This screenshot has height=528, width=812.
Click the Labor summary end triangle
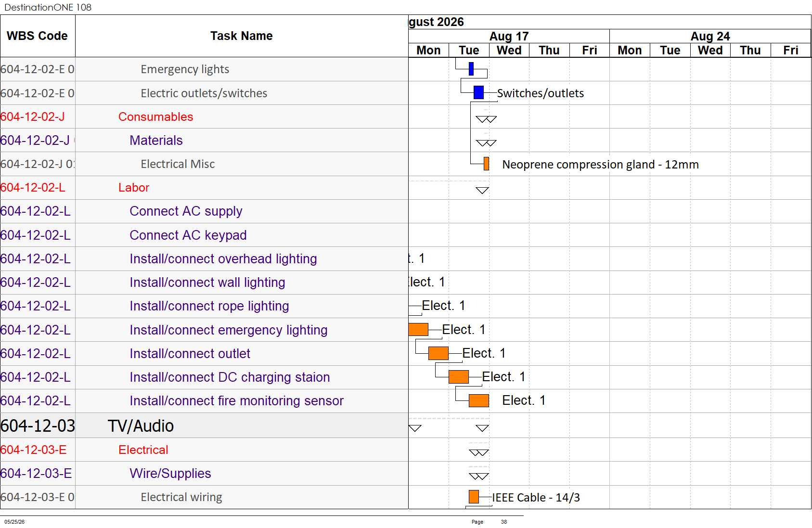pyautogui.click(x=482, y=190)
